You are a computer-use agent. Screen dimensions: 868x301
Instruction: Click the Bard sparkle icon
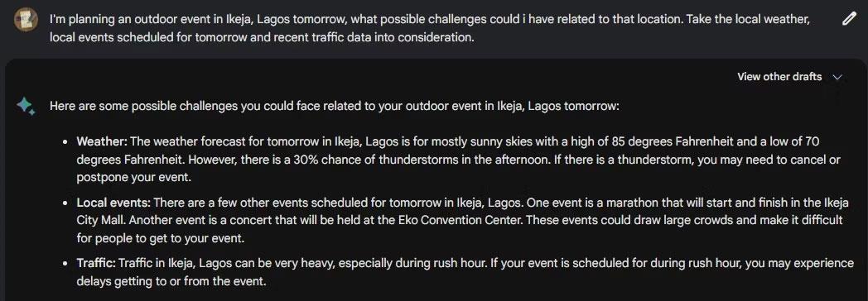coord(26,106)
